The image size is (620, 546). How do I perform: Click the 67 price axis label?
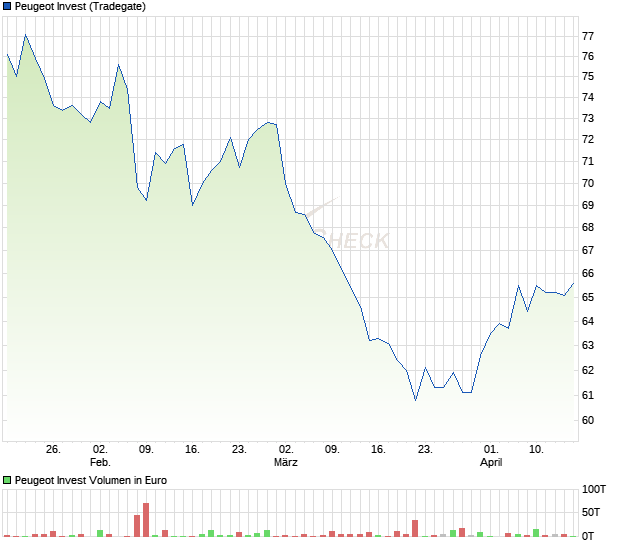(588, 250)
